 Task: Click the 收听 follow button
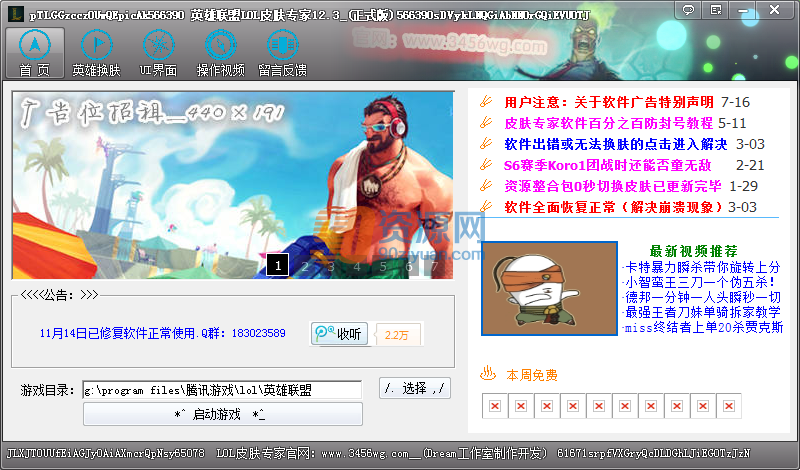pos(339,334)
